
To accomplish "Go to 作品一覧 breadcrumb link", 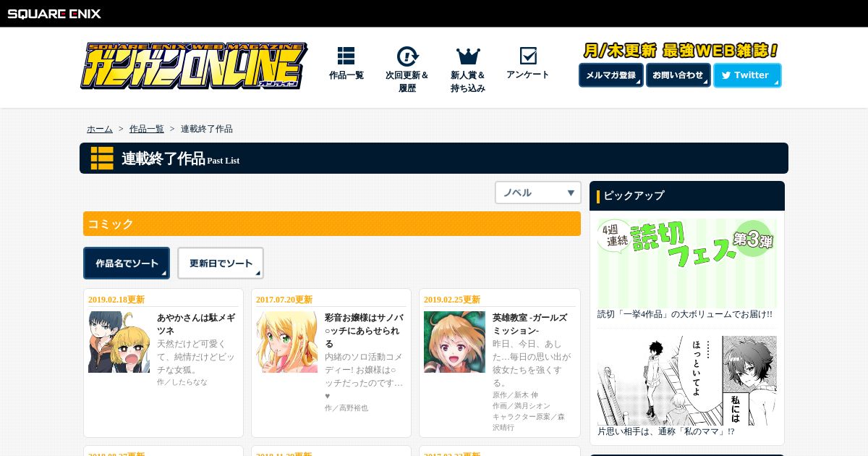I will click(x=147, y=129).
